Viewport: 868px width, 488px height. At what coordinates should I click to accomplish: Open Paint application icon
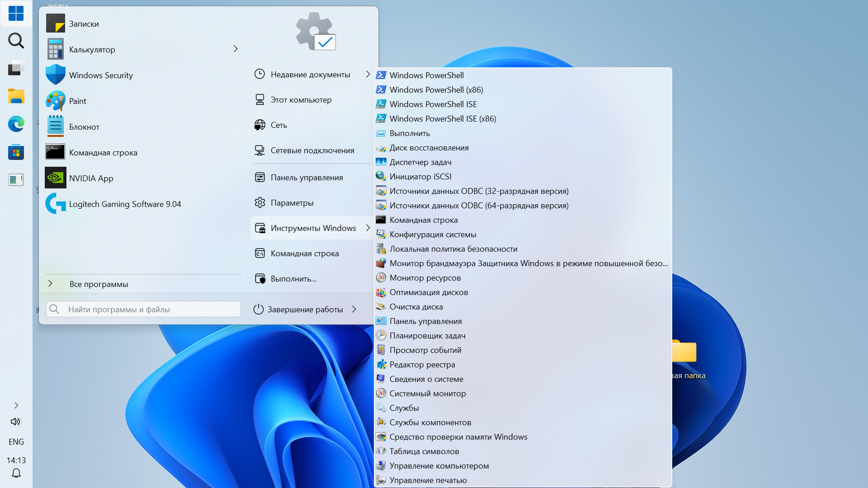(x=56, y=101)
